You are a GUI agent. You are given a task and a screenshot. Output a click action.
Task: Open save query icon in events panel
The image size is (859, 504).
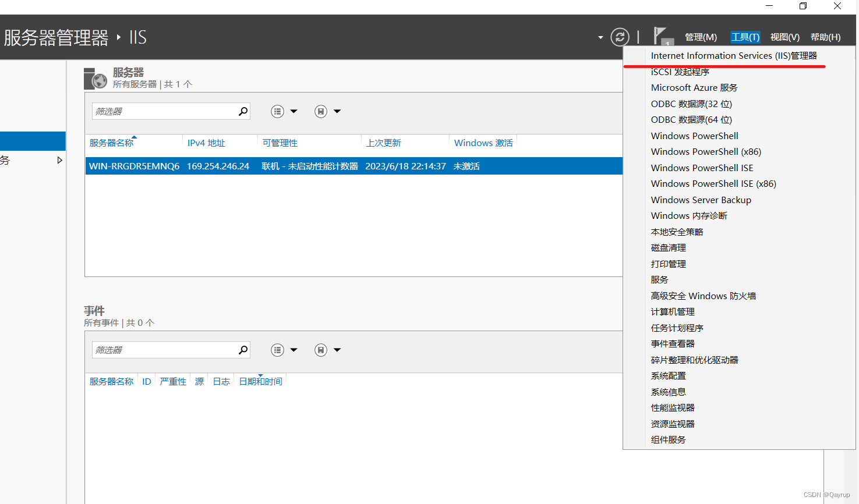click(x=321, y=350)
